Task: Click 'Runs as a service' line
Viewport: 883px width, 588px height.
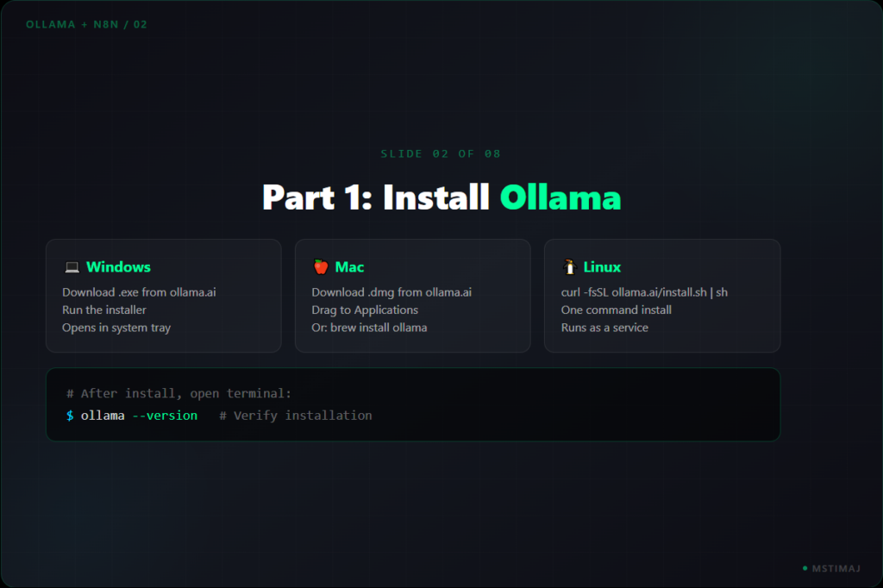Action: [604, 328]
